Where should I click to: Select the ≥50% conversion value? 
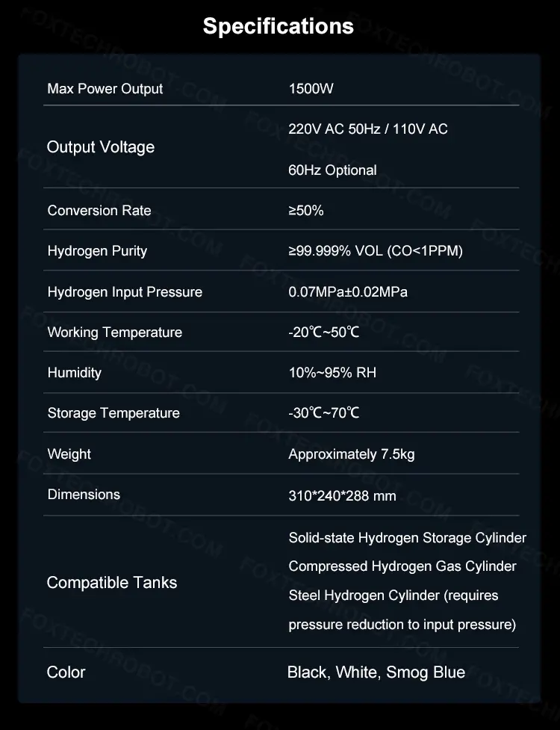(x=306, y=211)
